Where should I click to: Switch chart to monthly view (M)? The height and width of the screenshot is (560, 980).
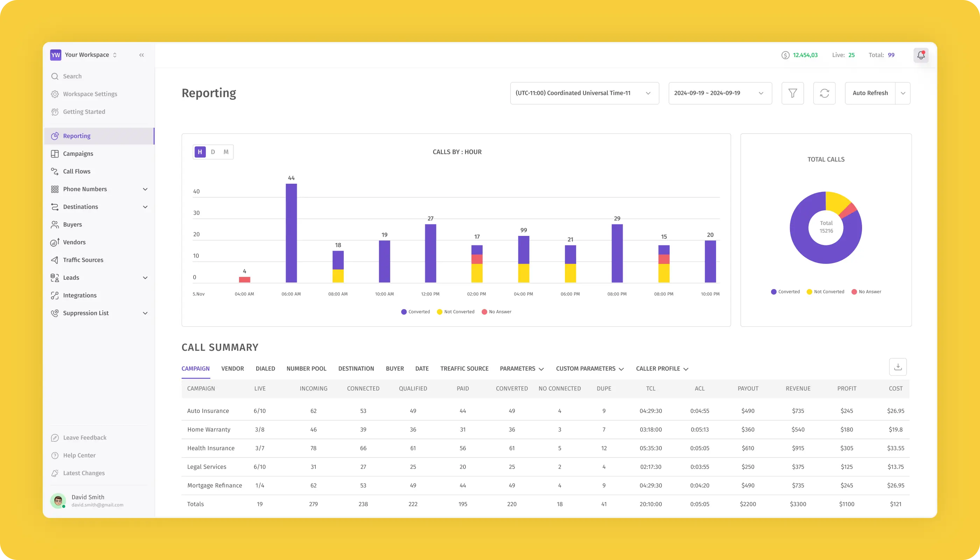tap(226, 152)
